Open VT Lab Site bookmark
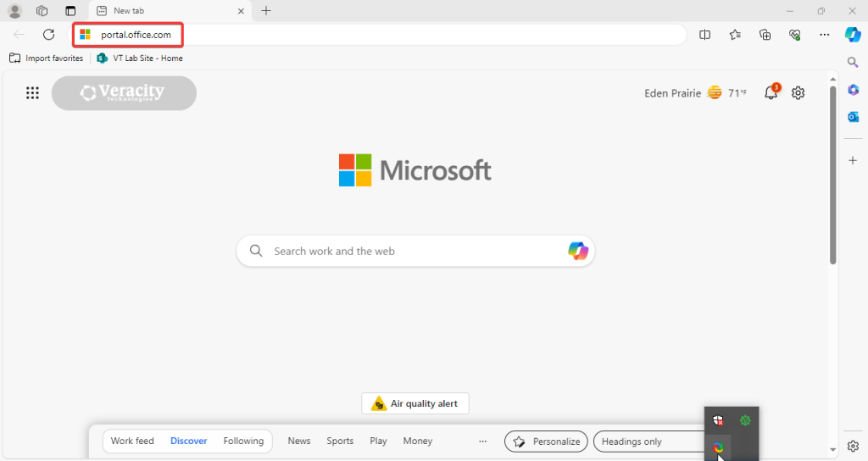The height and width of the screenshot is (461, 868). tap(140, 58)
